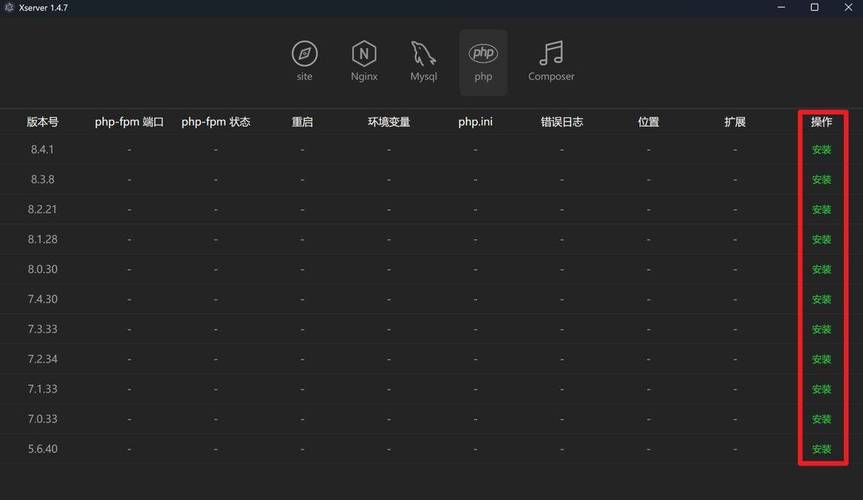
Task: Click the 错误日志 column header
Action: 562,122
